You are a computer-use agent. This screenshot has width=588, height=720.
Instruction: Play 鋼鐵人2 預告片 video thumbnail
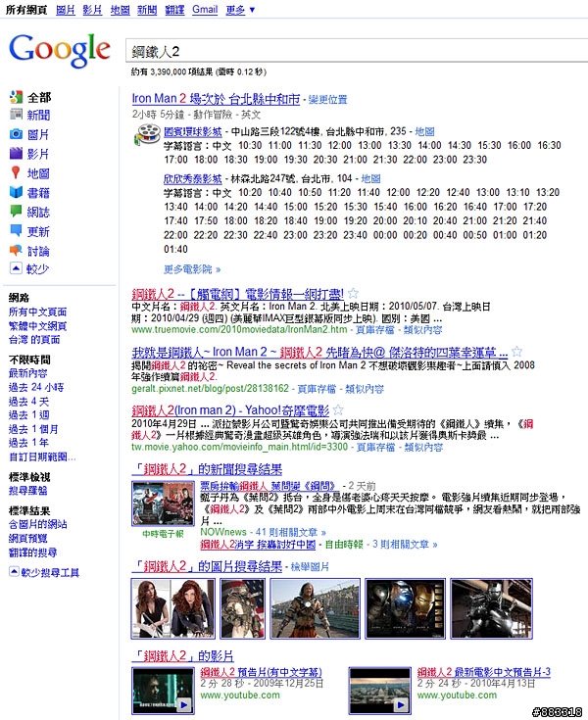[163, 691]
